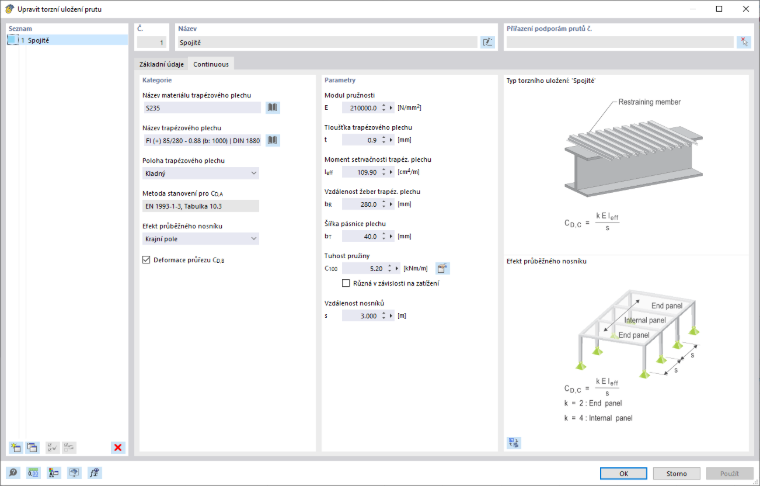The height and width of the screenshot is (486, 760).
Task: Select the Continuous tab
Action: [x=211, y=64]
